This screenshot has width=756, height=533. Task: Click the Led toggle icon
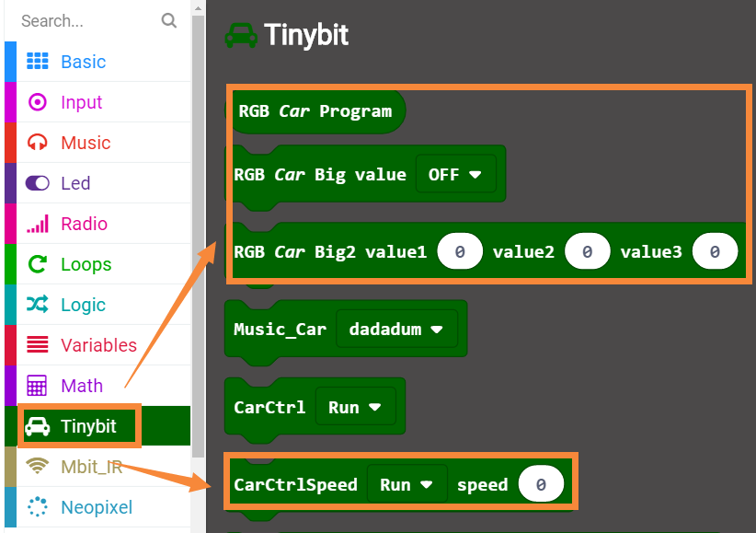(37, 183)
